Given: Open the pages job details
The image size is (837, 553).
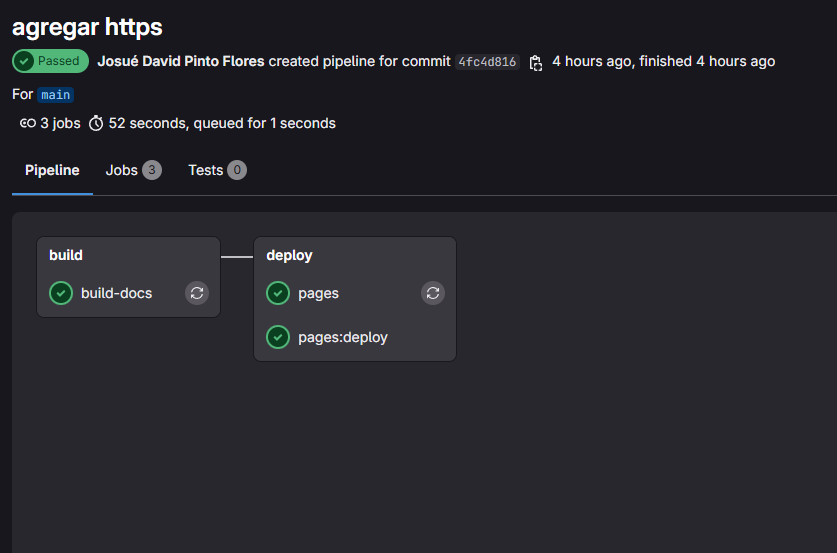Looking at the screenshot, I should click(x=318, y=294).
